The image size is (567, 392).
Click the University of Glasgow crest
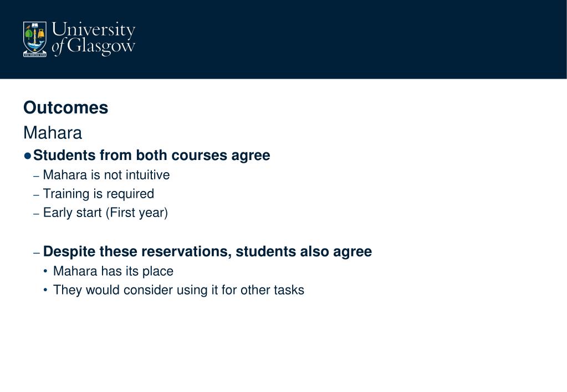click(35, 39)
